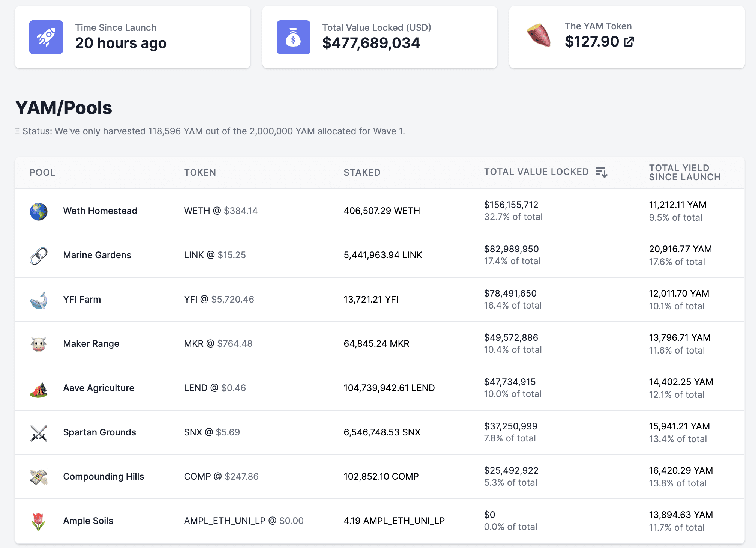The width and height of the screenshot is (756, 548).
Task: Click the SNX @ $5.69 token cell
Action: point(212,432)
